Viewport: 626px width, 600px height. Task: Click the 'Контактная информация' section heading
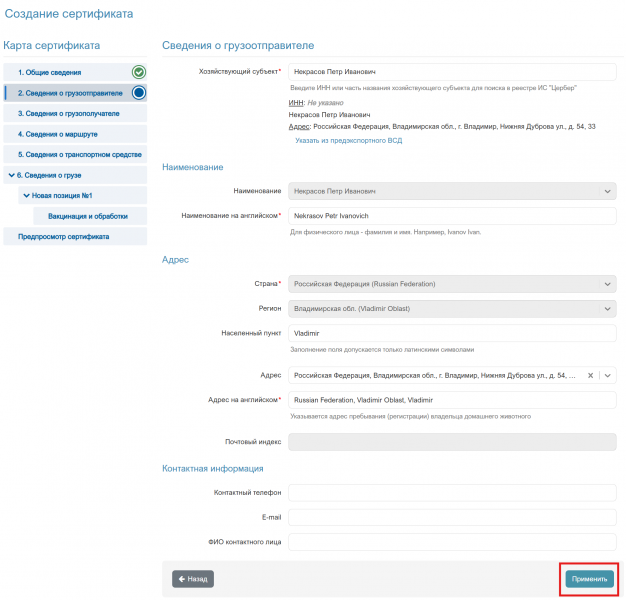click(213, 469)
